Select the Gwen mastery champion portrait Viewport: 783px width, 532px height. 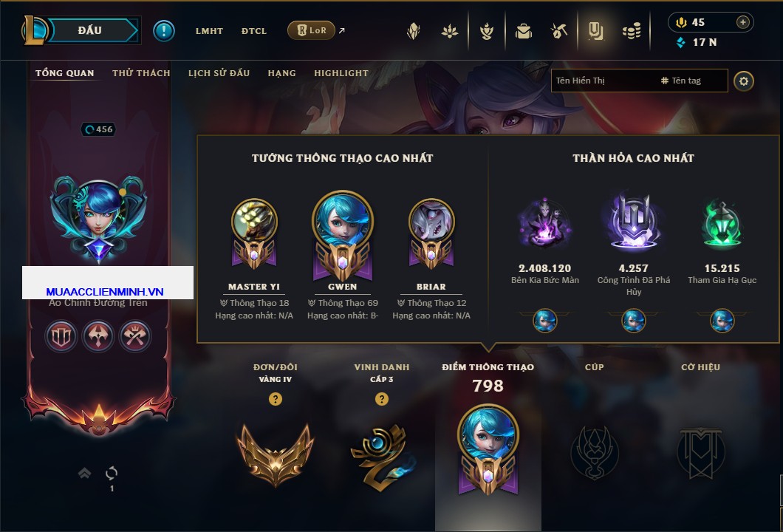click(x=343, y=219)
